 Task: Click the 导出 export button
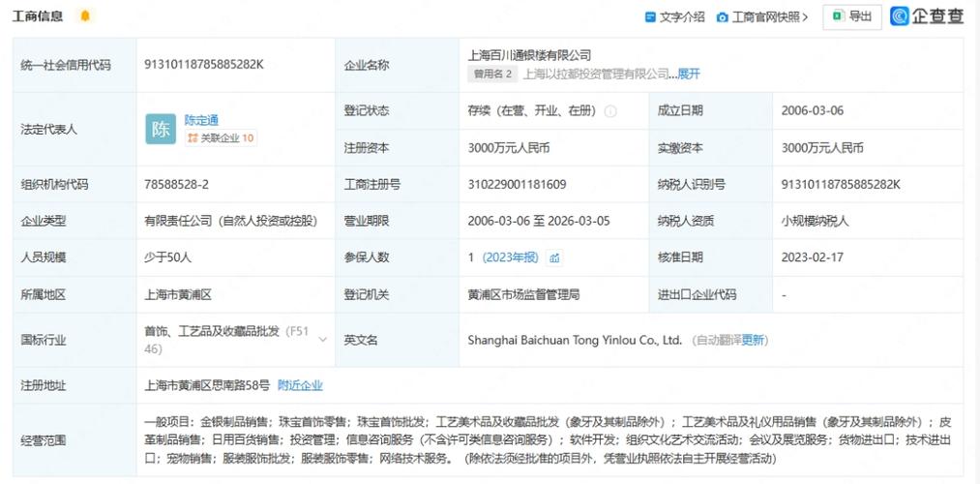click(852, 16)
